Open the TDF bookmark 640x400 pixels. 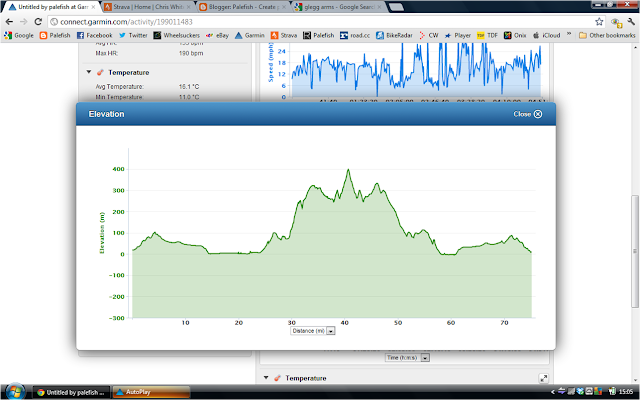(487, 36)
